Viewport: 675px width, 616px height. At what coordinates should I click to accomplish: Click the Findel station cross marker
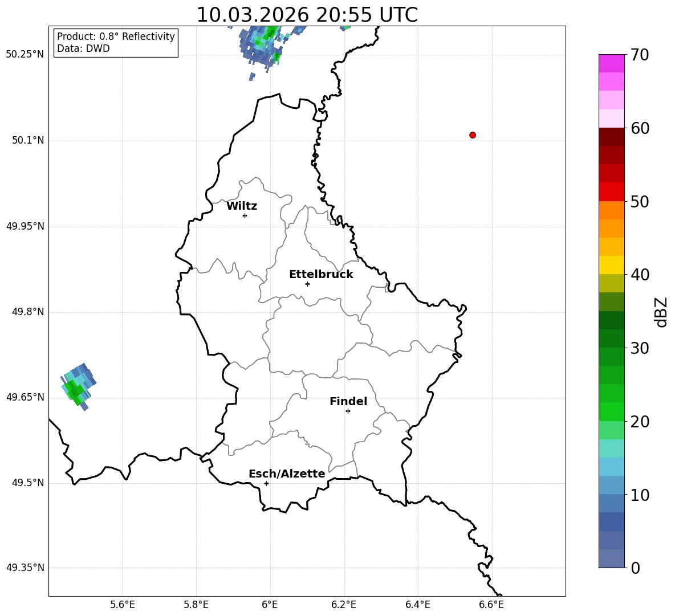click(x=348, y=411)
